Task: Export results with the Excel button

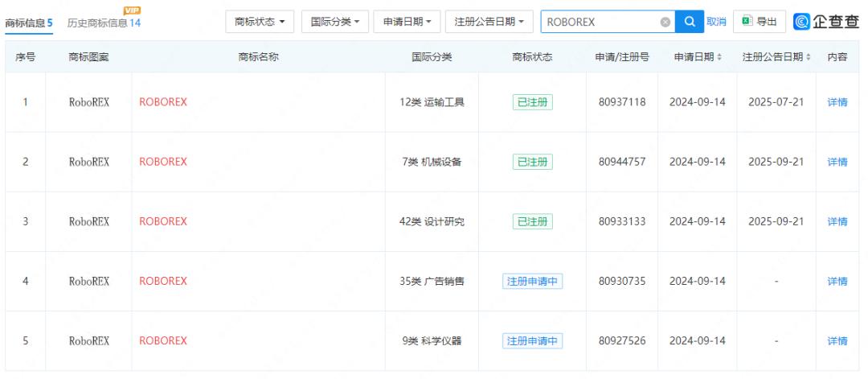Action: 759,22
